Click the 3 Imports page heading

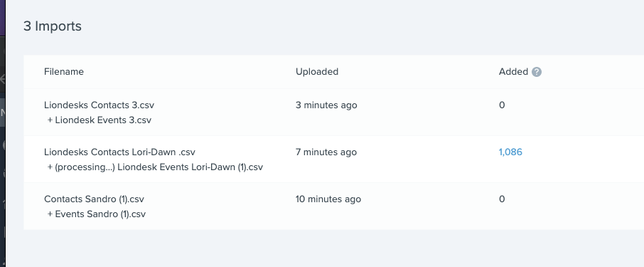tap(53, 26)
